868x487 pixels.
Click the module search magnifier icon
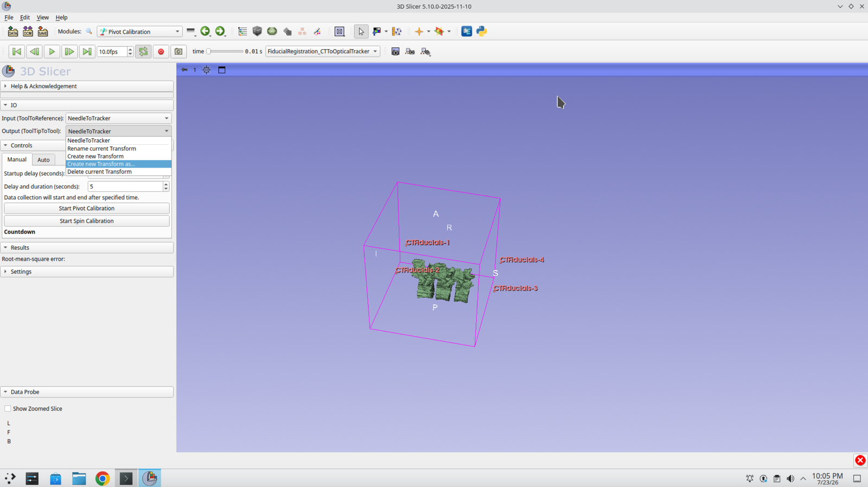click(x=89, y=31)
